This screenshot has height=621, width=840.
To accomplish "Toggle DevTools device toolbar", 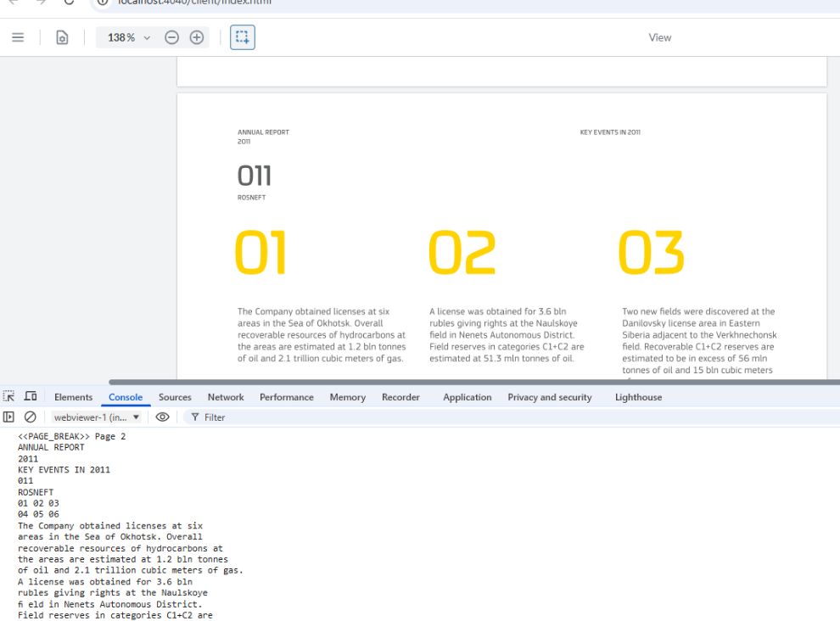I will (31, 396).
